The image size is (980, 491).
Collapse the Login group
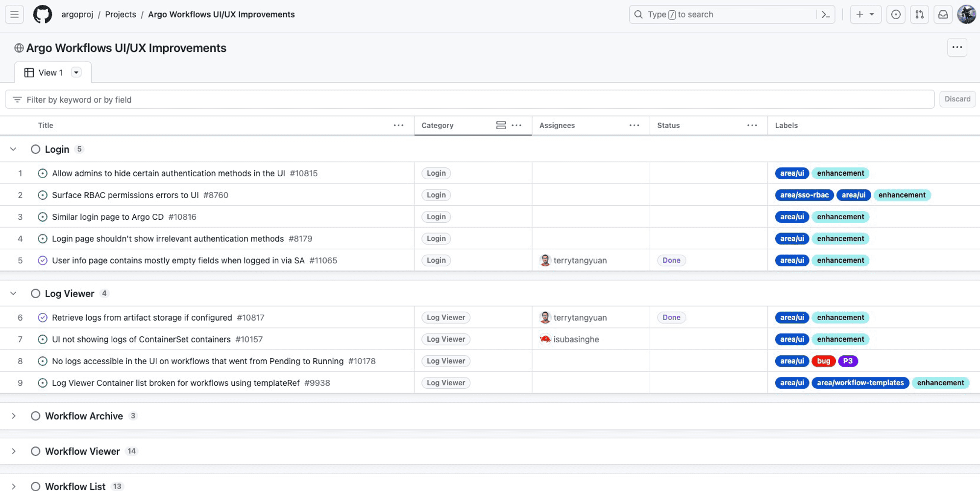(13, 149)
